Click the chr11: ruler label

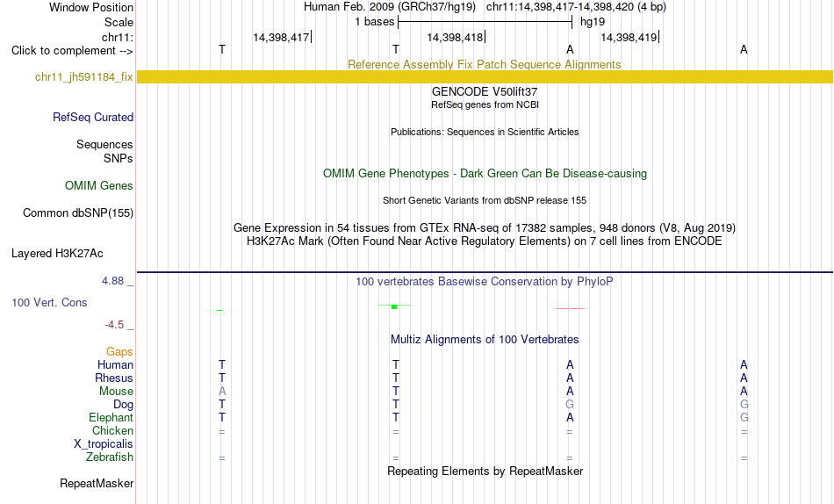point(117,37)
